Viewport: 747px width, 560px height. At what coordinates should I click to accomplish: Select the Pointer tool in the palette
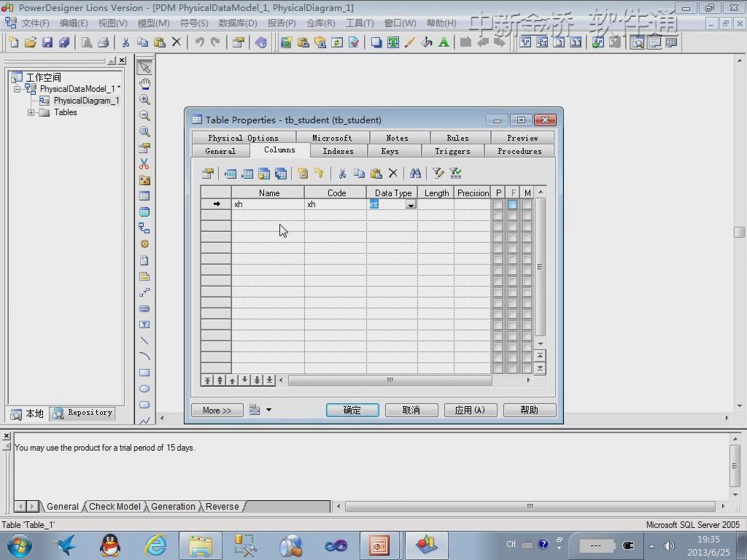144,68
